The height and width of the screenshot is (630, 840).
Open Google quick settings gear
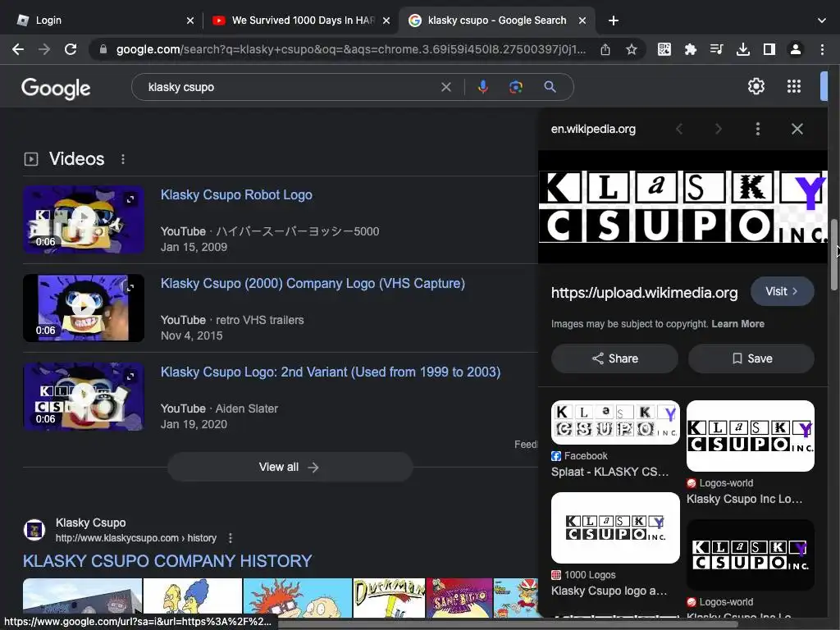tap(756, 86)
